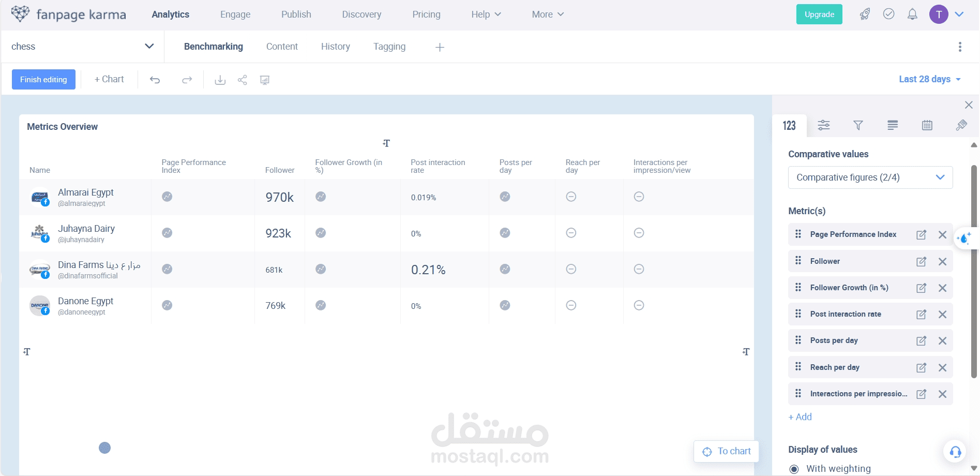Edit the Page Performance Index metric
Viewport: 980px width, 476px height.
pyautogui.click(x=921, y=235)
